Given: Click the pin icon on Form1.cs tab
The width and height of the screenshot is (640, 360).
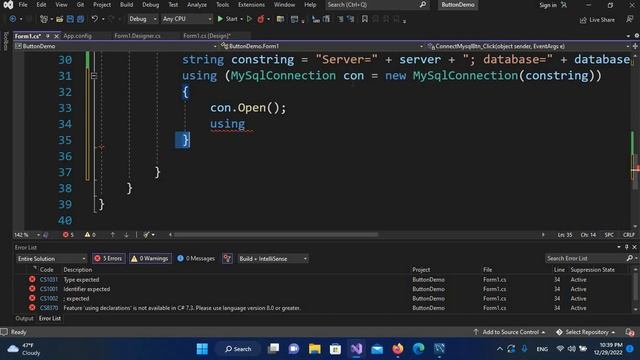Looking at the screenshot, I should pos(48,36).
